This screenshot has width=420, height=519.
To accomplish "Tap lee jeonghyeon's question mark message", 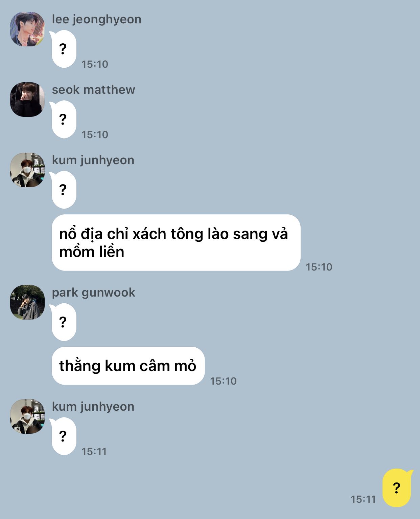I will click(x=63, y=49).
